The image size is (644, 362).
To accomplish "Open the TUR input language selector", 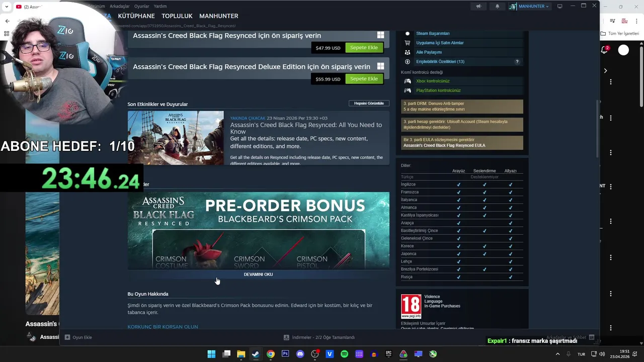I will pyautogui.click(x=581, y=354).
